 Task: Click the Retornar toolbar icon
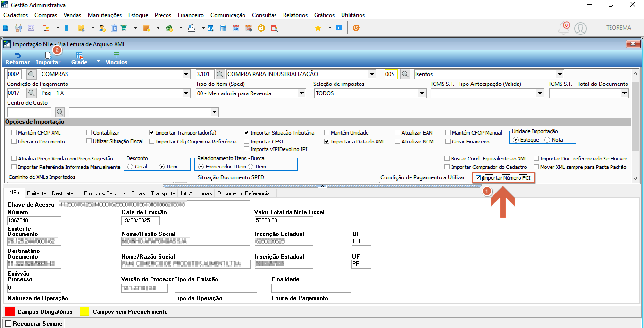pyautogui.click(x=17, y=59)
